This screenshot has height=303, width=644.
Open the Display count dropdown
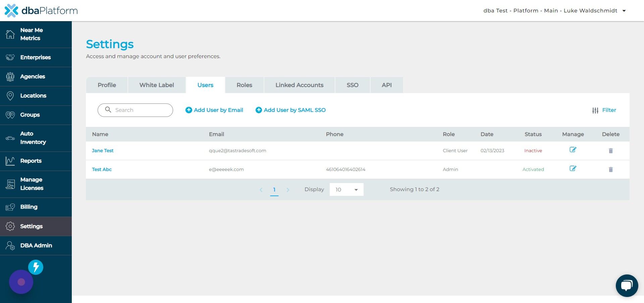pos(346,189)
